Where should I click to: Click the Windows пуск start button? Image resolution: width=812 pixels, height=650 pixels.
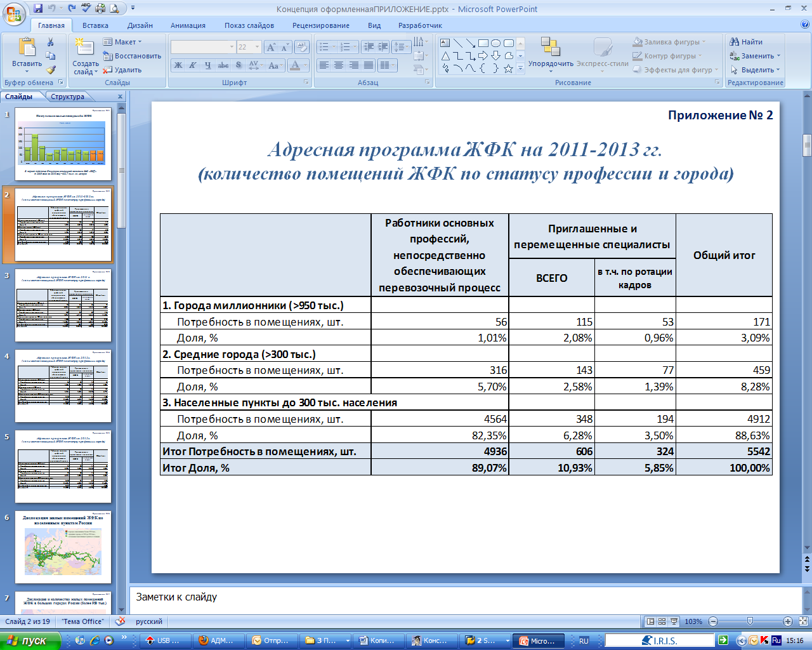point(30,640)
